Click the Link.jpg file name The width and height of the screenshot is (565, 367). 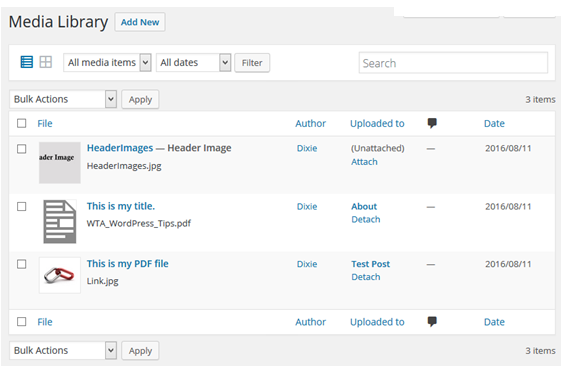pos(103,281)
